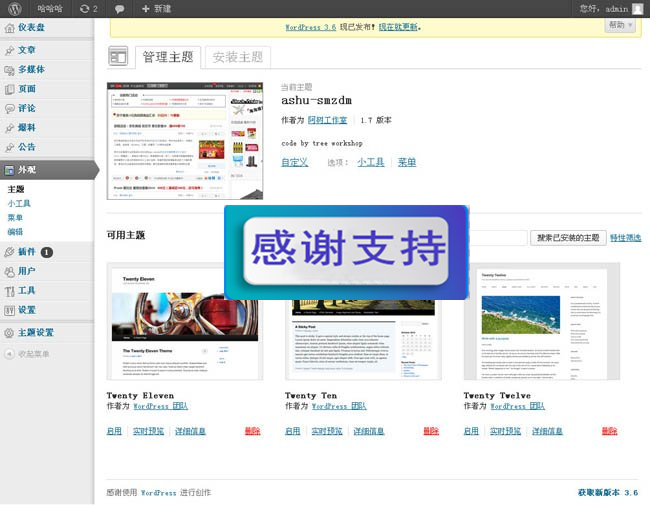Click the admin avatar in top bar
Screen dimensions: 650x505
point(638,9)
